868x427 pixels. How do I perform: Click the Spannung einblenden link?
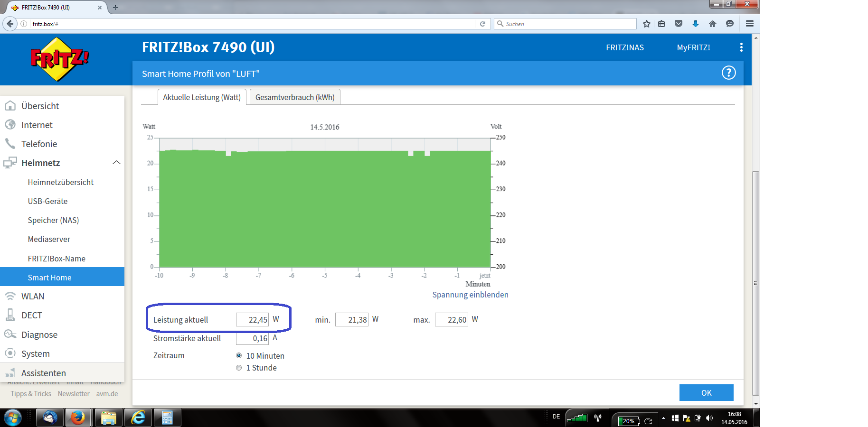[470, 295]
